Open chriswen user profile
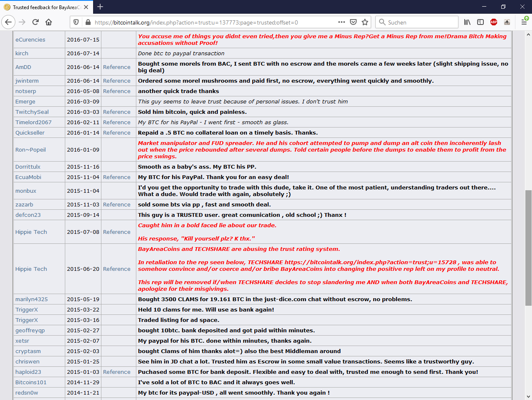The image size is (532, 400). 27,361
